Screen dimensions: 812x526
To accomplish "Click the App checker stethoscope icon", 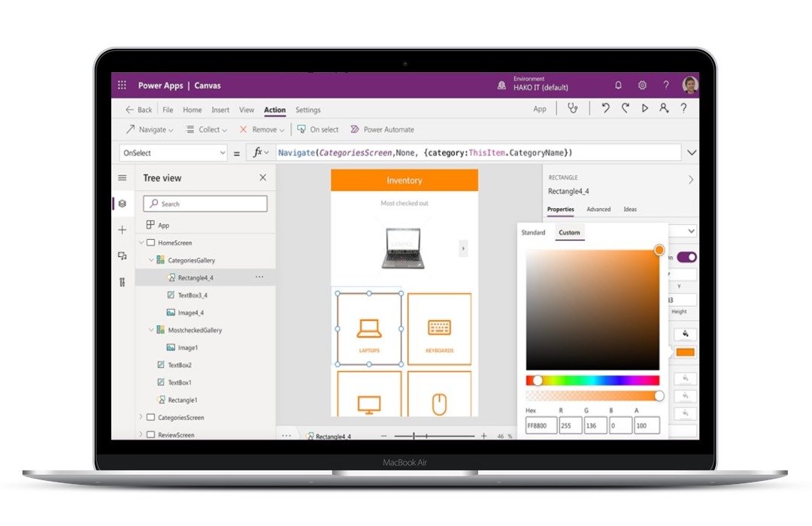I will [x=573, y=108].
